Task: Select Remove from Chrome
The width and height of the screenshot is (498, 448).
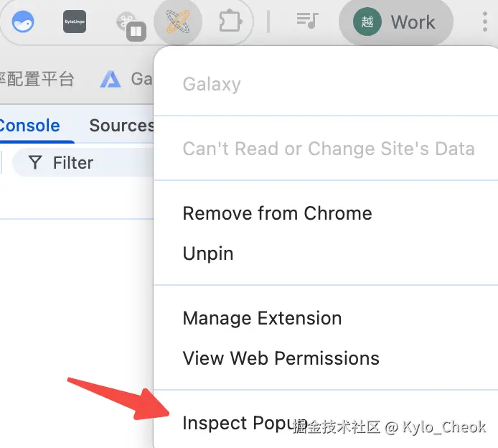Action: click(277, 213)
